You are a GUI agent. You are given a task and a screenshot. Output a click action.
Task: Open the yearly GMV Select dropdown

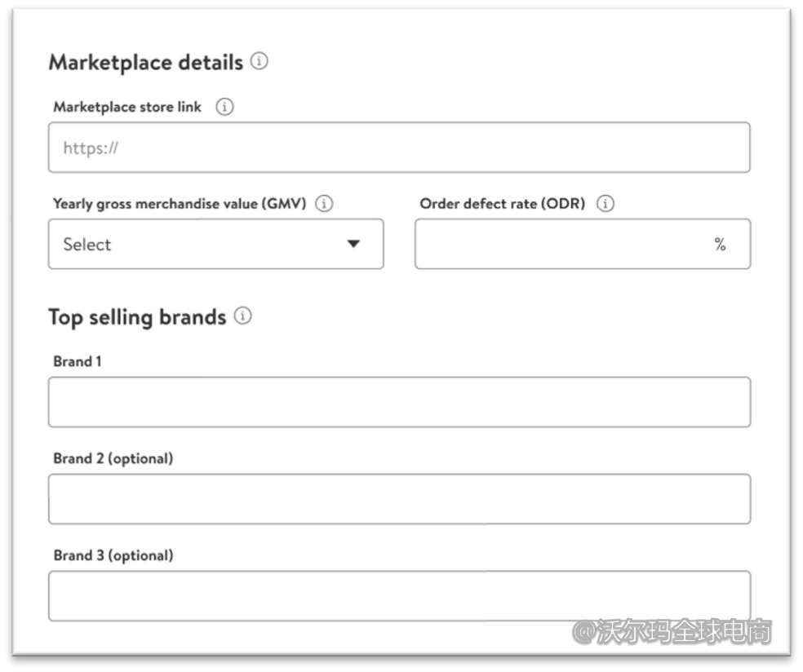(215, 244)
